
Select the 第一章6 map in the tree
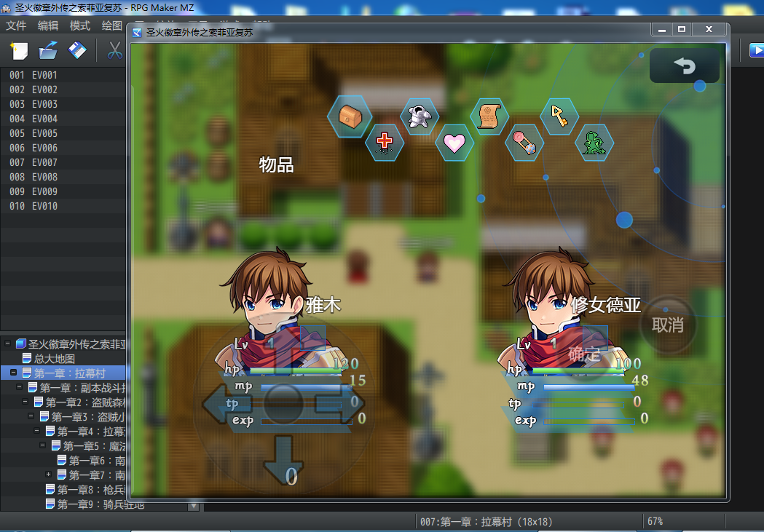91,461
